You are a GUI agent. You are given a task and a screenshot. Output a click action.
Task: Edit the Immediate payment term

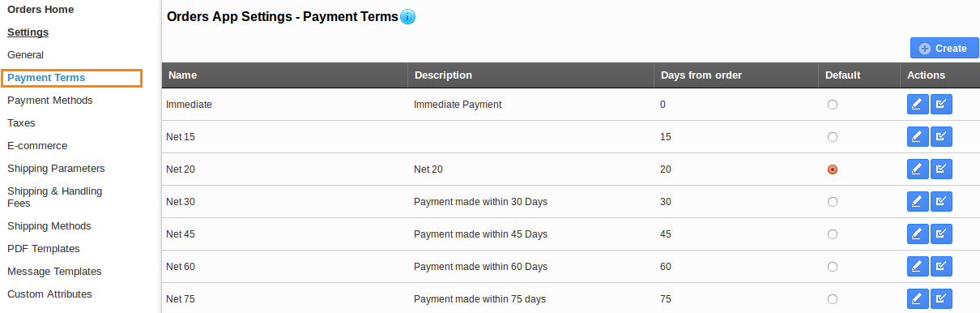918,105
